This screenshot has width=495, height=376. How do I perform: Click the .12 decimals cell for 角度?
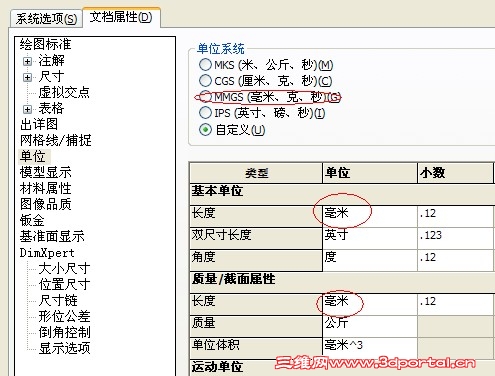click(x=455, y=260)
